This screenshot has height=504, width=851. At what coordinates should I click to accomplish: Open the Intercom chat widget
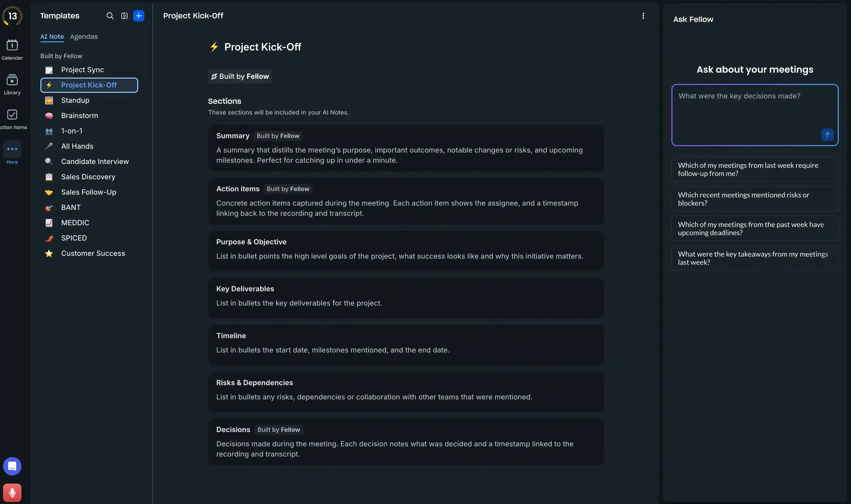coord(12,466)
